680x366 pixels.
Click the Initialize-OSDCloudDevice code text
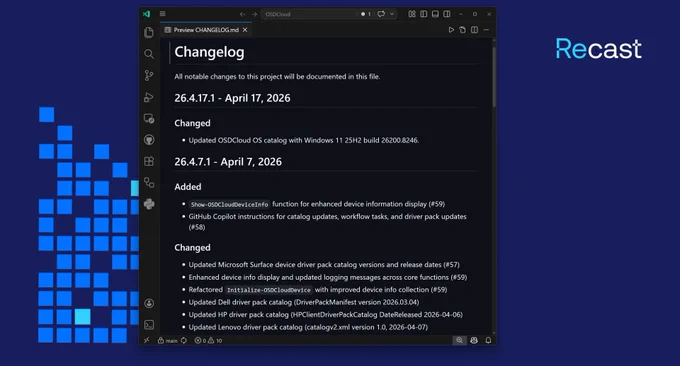(x=268, y=290)
